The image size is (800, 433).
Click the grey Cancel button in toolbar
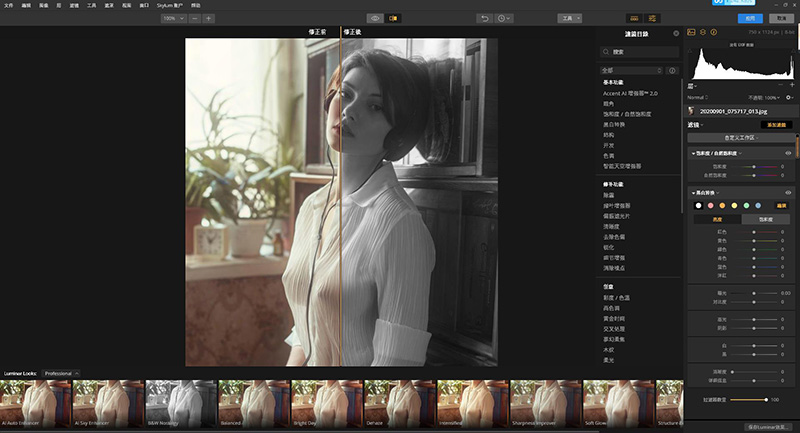point(782,18)
